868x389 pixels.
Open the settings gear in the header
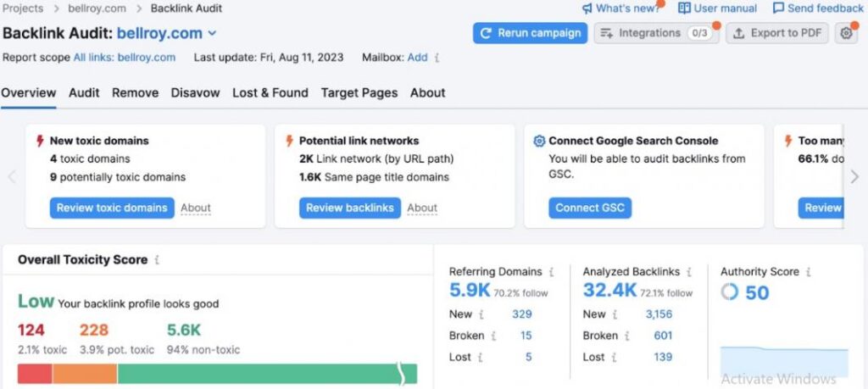[x=846, y=33]
